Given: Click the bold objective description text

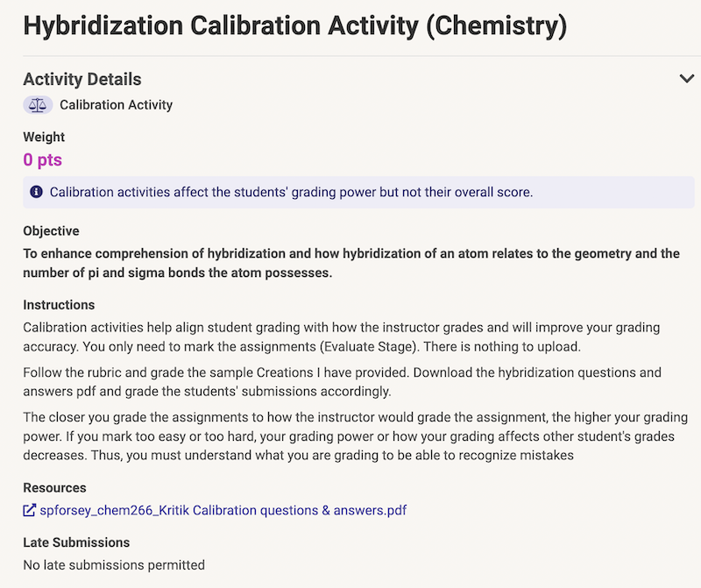Looking at the screenshot, I should tap(351, 263).
